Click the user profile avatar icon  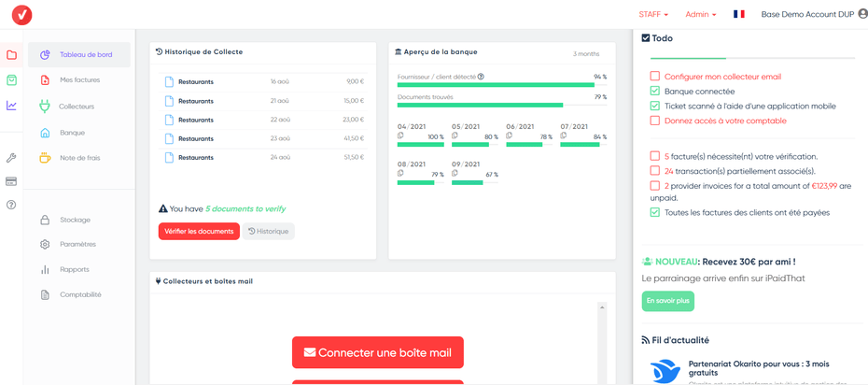point(861,14)
